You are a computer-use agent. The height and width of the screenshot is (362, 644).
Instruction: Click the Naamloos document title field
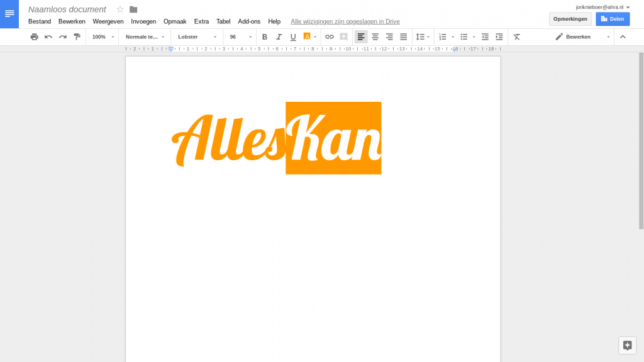click(67, 9)
